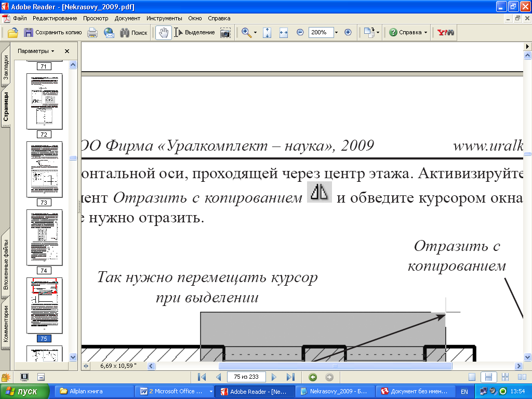Screen dimensions: 532x399
Task: Open the zoom tool dropdown arrow
Action: (256, 33)
